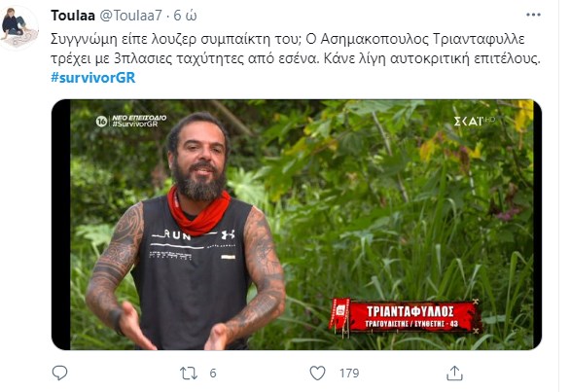Click the retweet count 6
The image size is (570, 392).
(x=213, y=374)
